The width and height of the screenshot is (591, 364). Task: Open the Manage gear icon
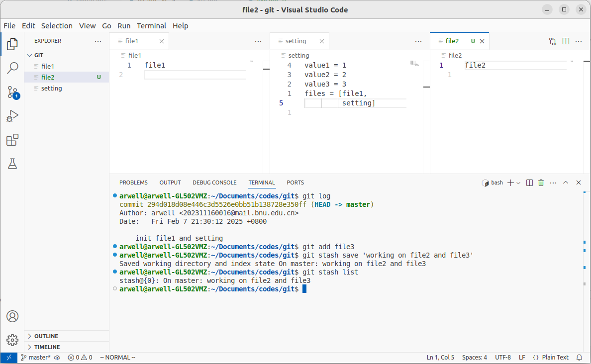12,340
